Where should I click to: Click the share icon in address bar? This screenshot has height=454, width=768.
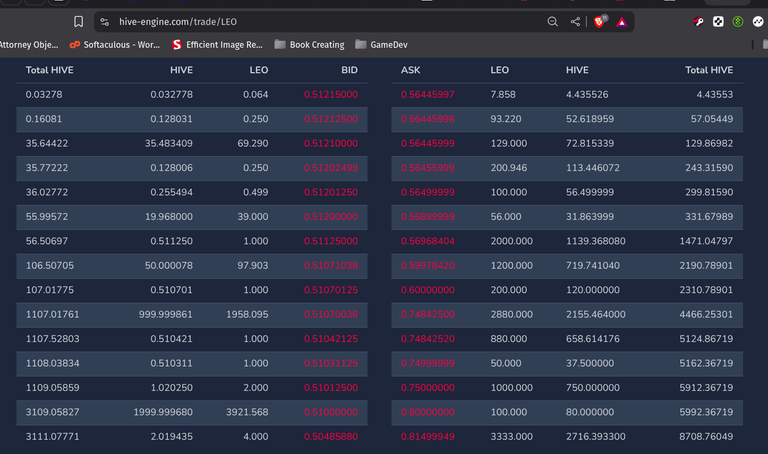[x=575, y=22]
